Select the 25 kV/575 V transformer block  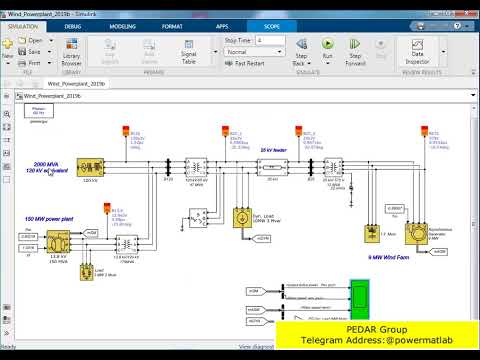click(333, 167)
